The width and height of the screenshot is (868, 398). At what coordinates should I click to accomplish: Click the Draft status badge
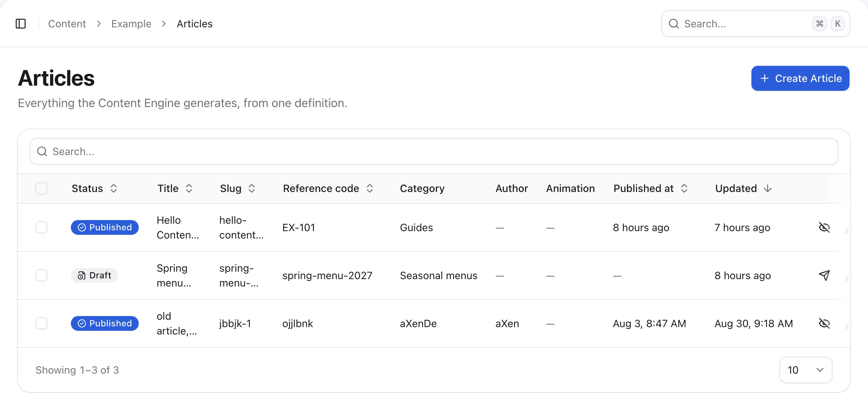[94, 275]
